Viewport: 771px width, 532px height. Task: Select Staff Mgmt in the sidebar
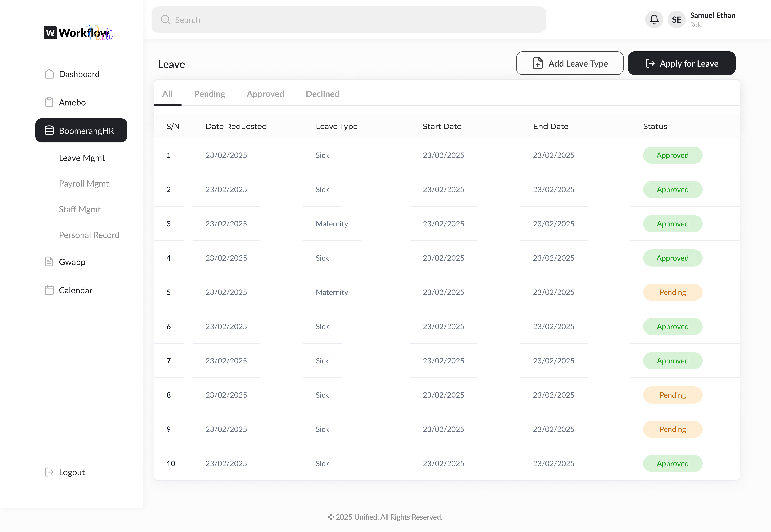(80, 209)
